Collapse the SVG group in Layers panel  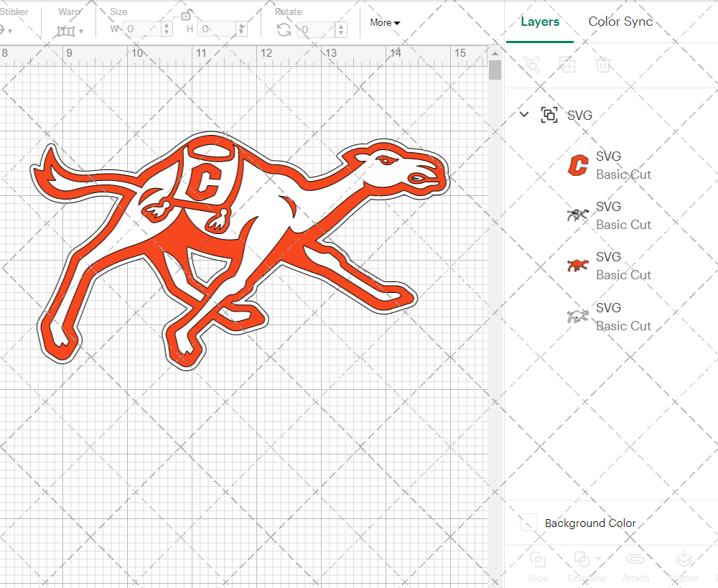(523, 115)
